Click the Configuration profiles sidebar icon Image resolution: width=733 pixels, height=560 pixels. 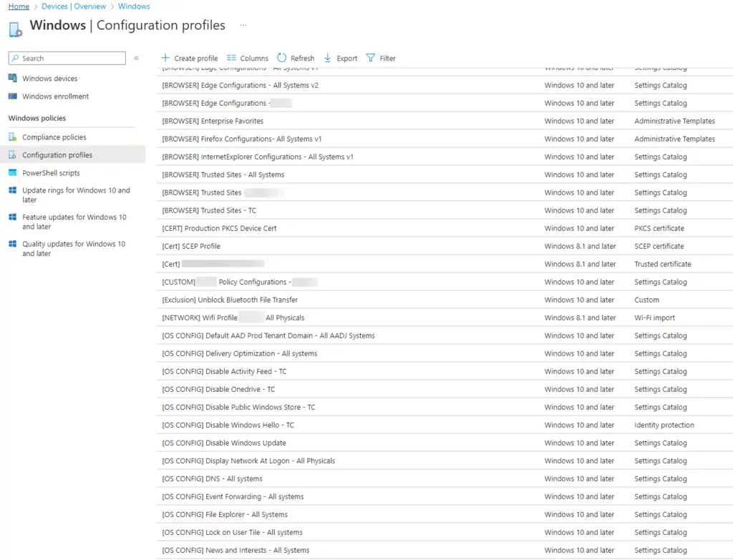(13, 154)
